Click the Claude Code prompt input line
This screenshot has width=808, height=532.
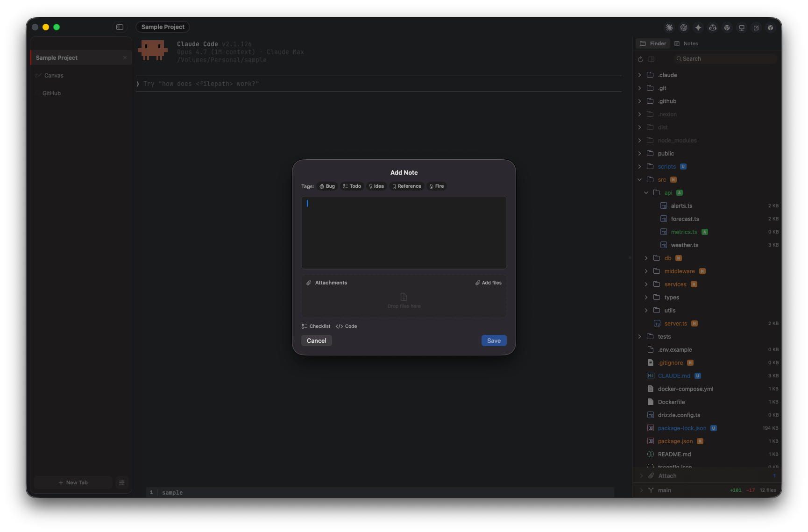point(379,84)
